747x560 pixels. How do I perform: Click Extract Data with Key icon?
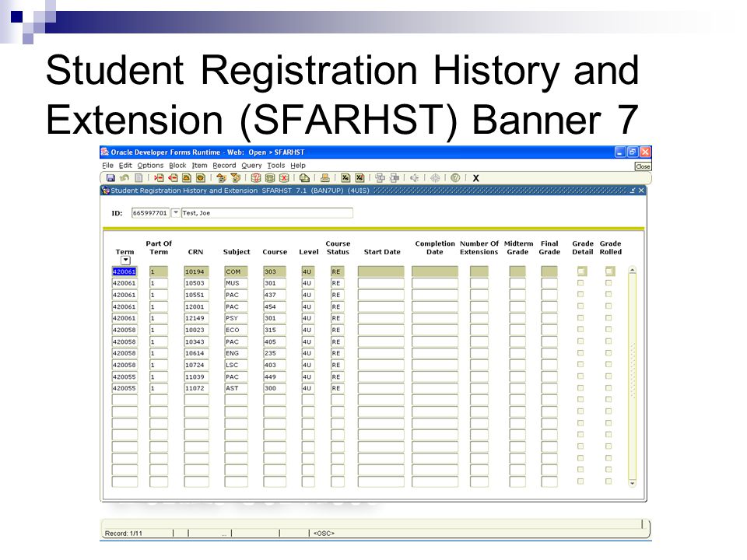pos(345,178)
